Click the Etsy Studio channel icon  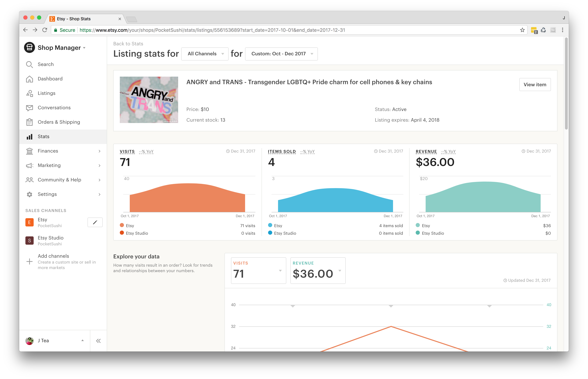tap(30, 241)
